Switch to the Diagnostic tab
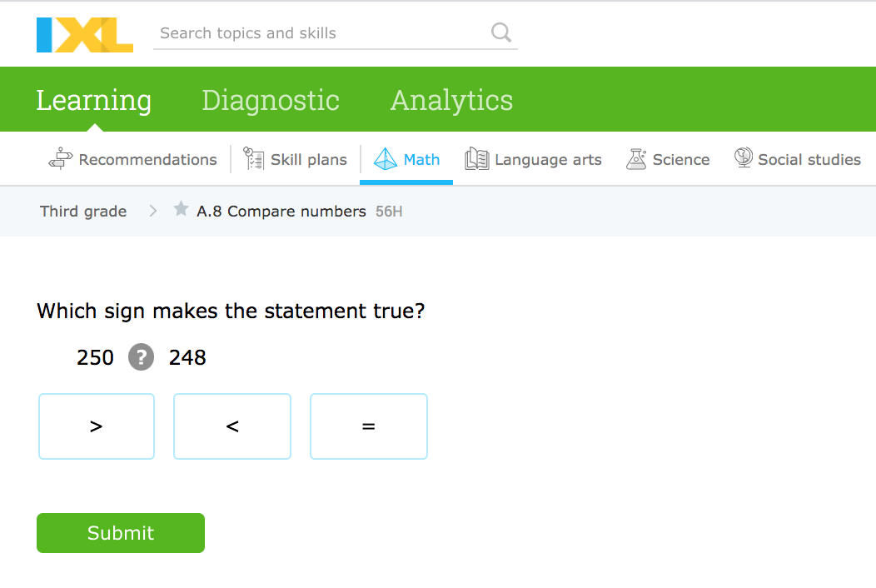876x588 pixels. pos(271,100)
